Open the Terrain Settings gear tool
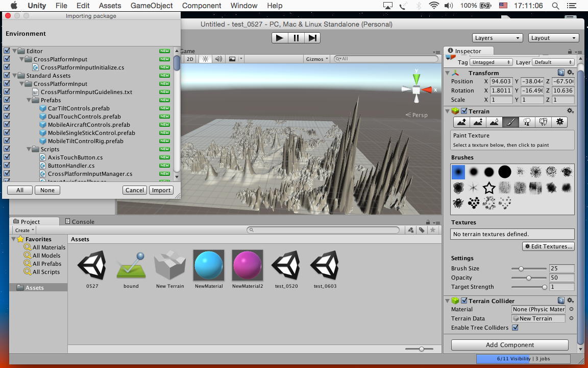Image resolution: width=588 pixels, height=368 pixels. tap(560, 122)
